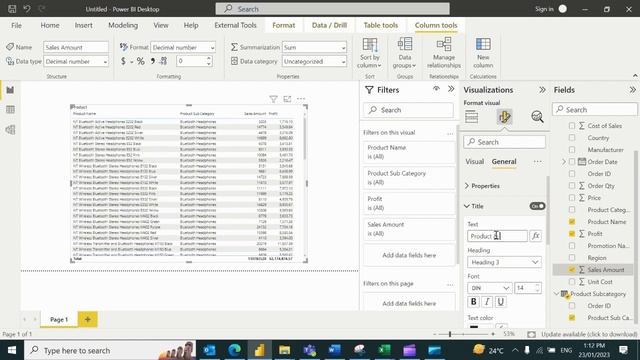Viewport: 640px width, 360px height.
Task: Open the Summarization dropdown
Action: (x=314, y=47)
